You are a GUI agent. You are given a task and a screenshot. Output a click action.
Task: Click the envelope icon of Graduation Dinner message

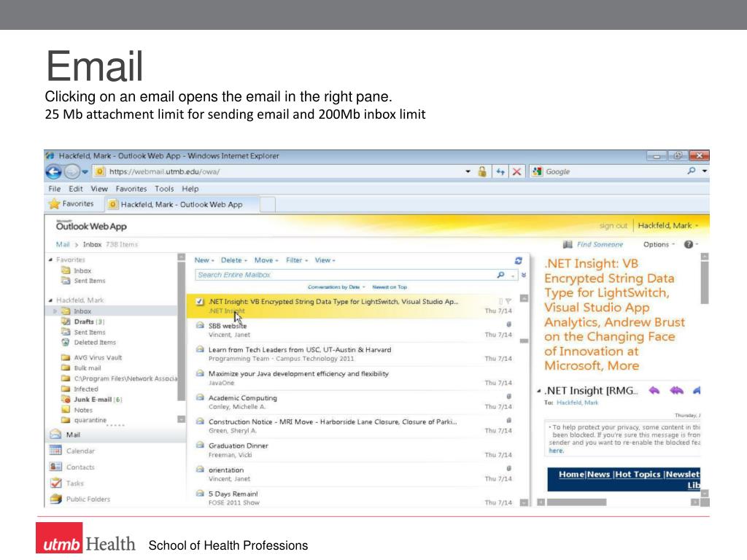[200, 446]
